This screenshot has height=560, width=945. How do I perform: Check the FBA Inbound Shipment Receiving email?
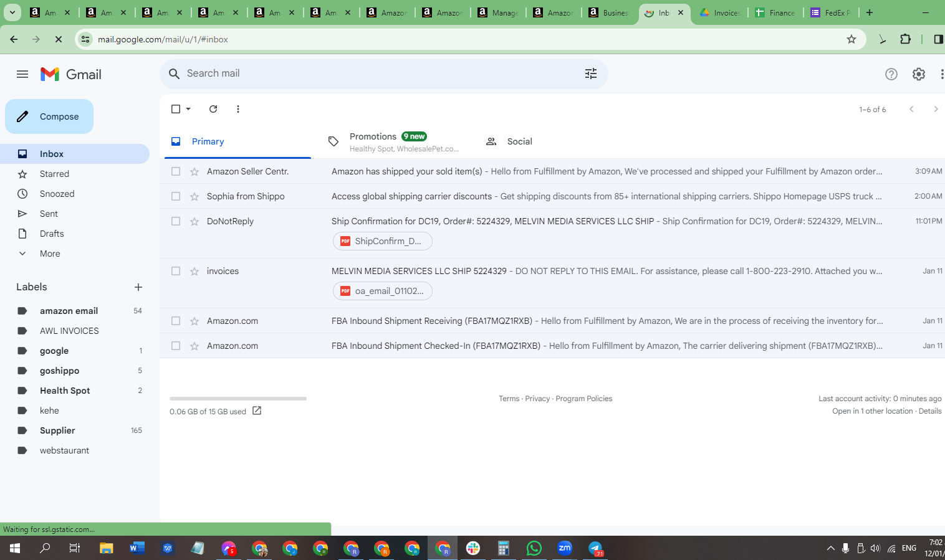pos(176,321)
